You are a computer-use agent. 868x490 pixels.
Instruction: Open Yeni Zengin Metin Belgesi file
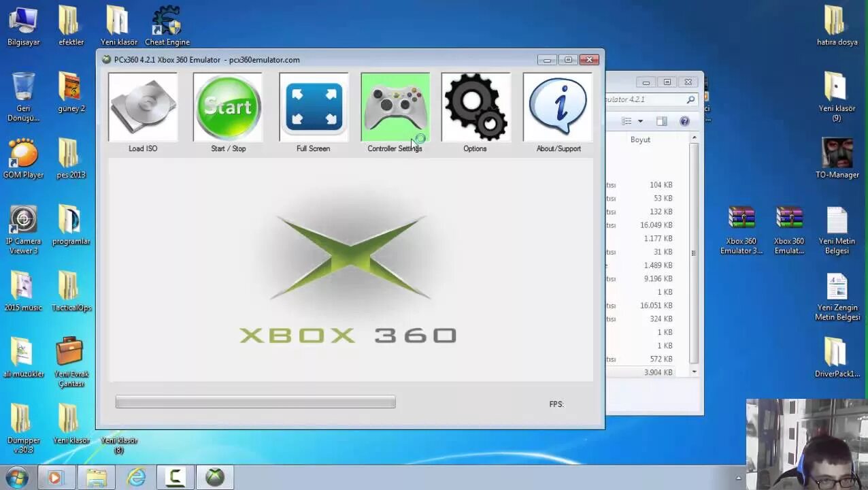click(x=837, y=296)
